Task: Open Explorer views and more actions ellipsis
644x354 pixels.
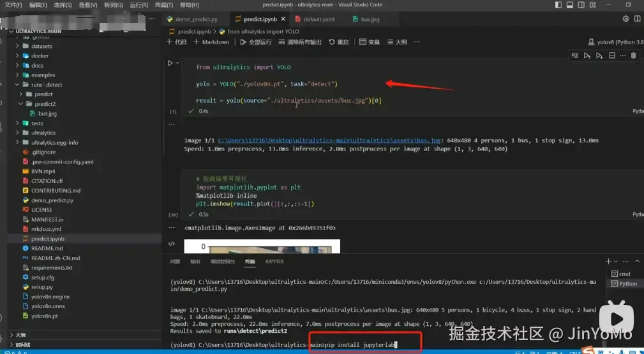Action: [151, 19]
